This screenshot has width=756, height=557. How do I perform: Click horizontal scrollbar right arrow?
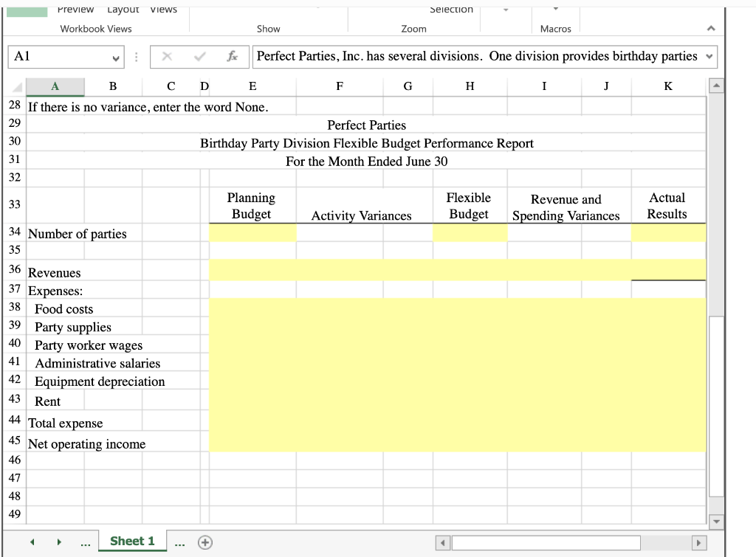click(x=698, y=543)
